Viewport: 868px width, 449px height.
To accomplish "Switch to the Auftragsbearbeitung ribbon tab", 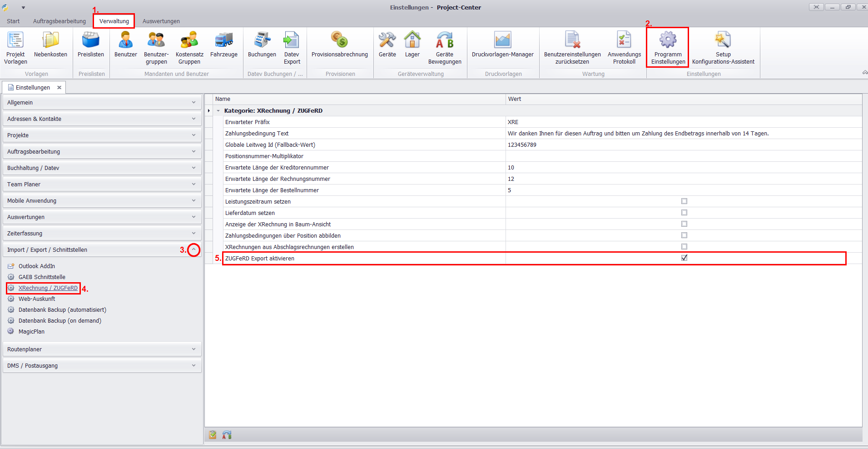I will (x=60, y=21).
